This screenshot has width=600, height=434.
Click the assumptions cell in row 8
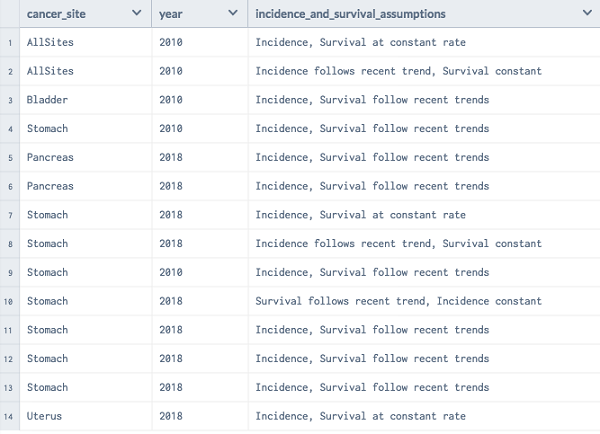coord(398,244)
